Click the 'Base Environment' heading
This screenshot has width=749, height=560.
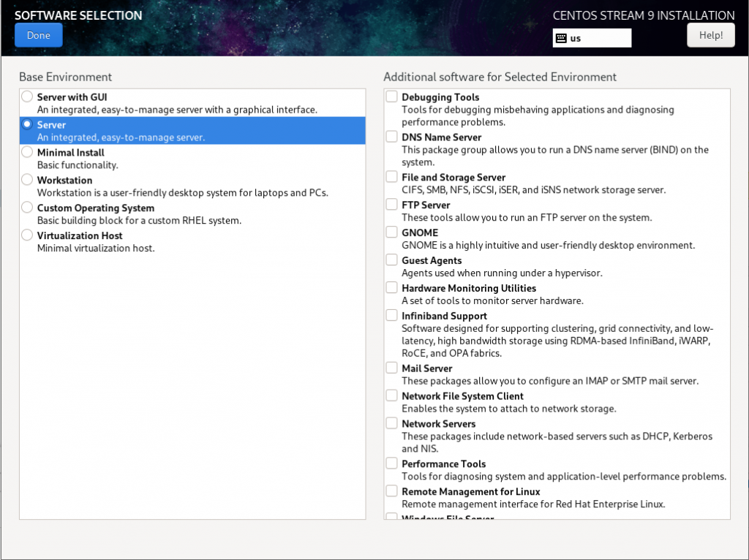click(x=65, y=77)
